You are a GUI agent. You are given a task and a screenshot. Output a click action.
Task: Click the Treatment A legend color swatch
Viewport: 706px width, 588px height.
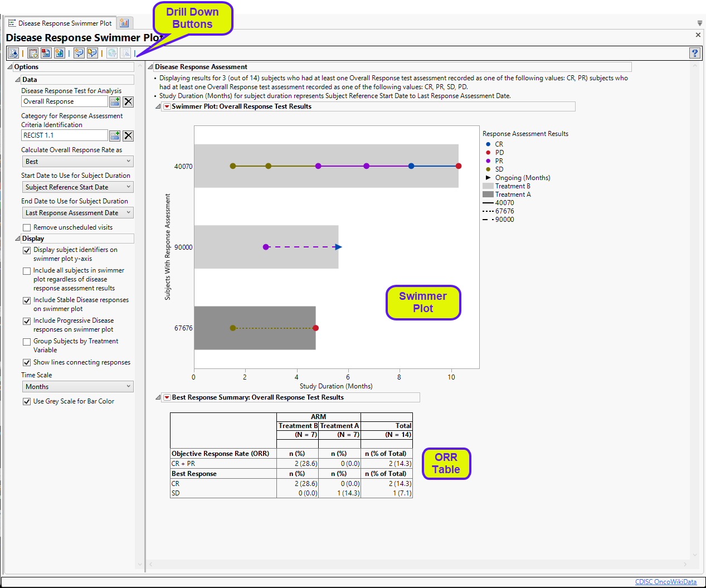pos(488,195)
